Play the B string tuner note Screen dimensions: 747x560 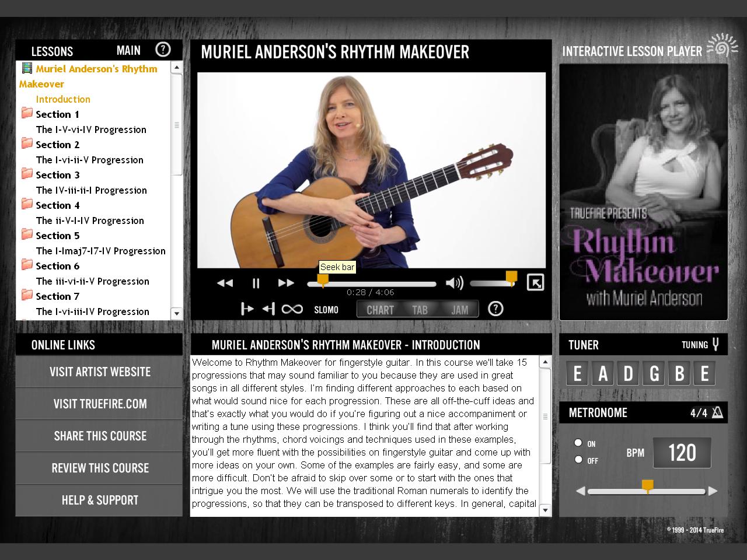pos(679,373)
